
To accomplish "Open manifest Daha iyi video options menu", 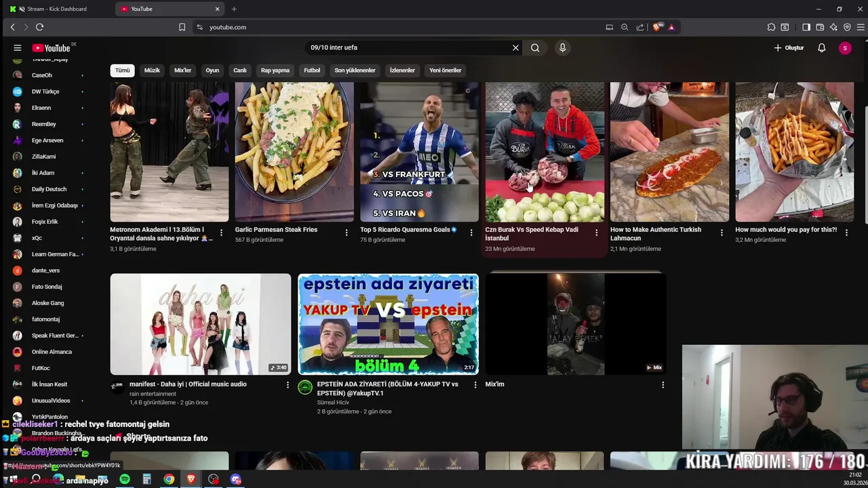I will click(x=288, y=385).
